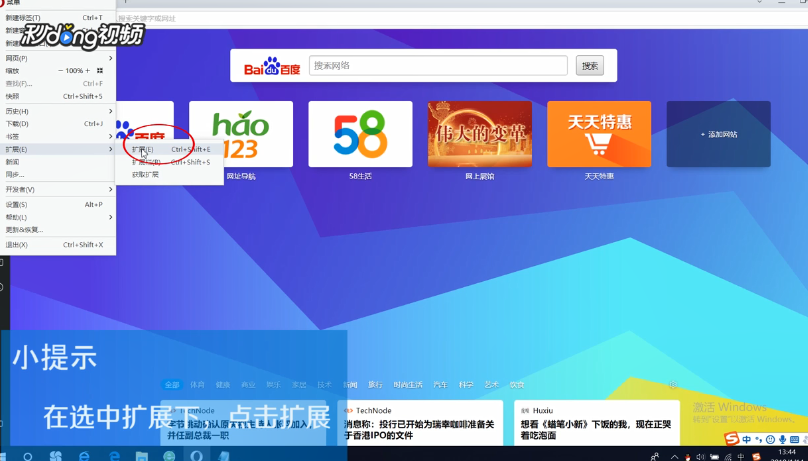Open the 58生活 speed dial tile
The height and width of the screenshot is (461, 808).
click(360, 134)
